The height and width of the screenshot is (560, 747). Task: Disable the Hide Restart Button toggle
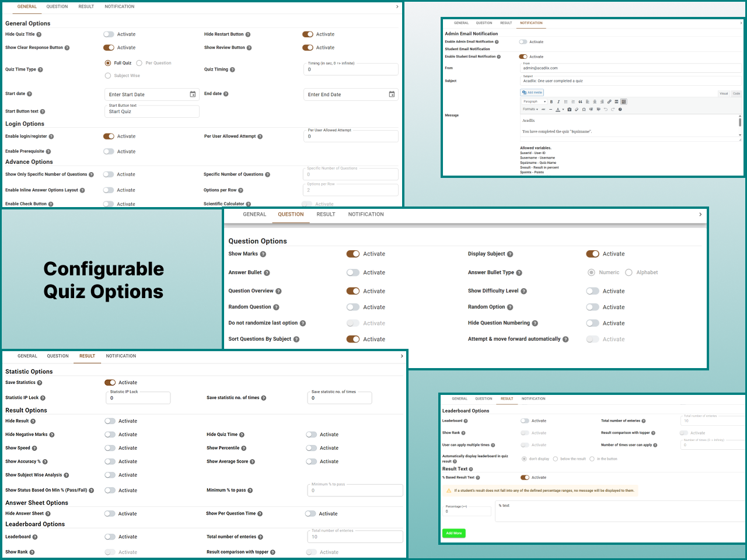coord(308,34)
